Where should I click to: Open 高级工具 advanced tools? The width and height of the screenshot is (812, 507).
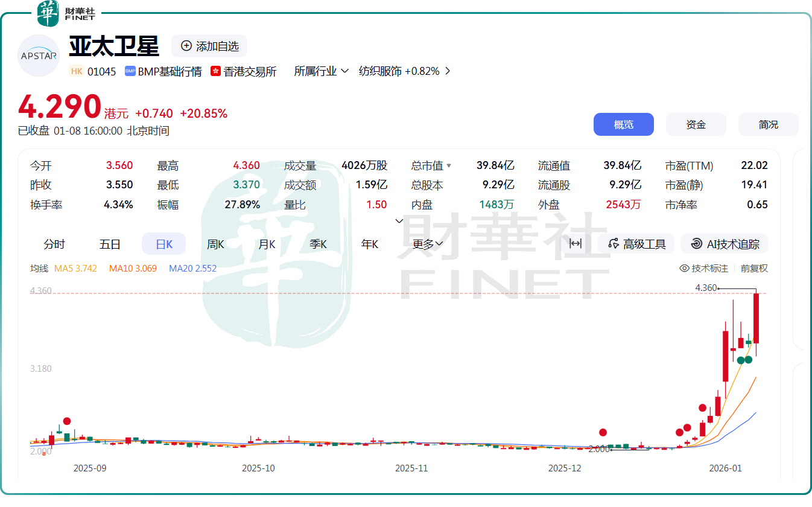637,244
